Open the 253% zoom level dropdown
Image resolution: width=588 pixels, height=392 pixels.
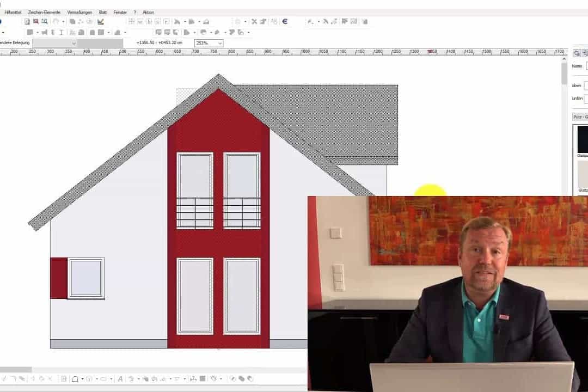tap(210, 43)
